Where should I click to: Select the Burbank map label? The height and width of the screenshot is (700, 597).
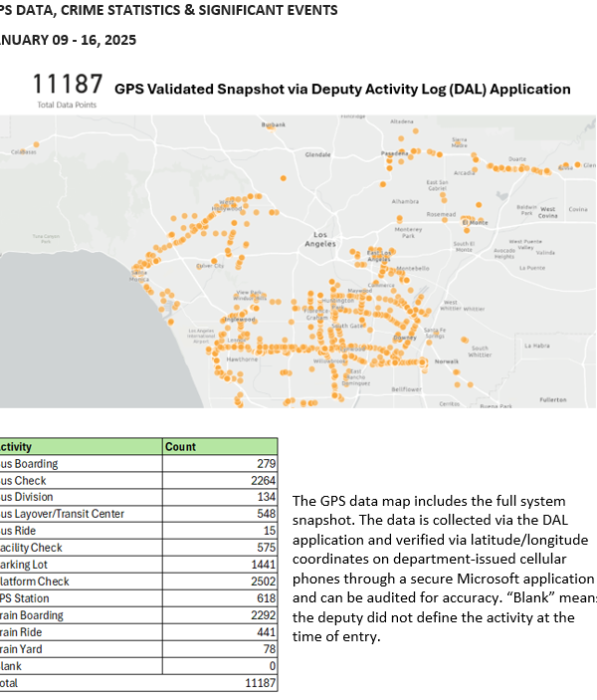(272, 125)
